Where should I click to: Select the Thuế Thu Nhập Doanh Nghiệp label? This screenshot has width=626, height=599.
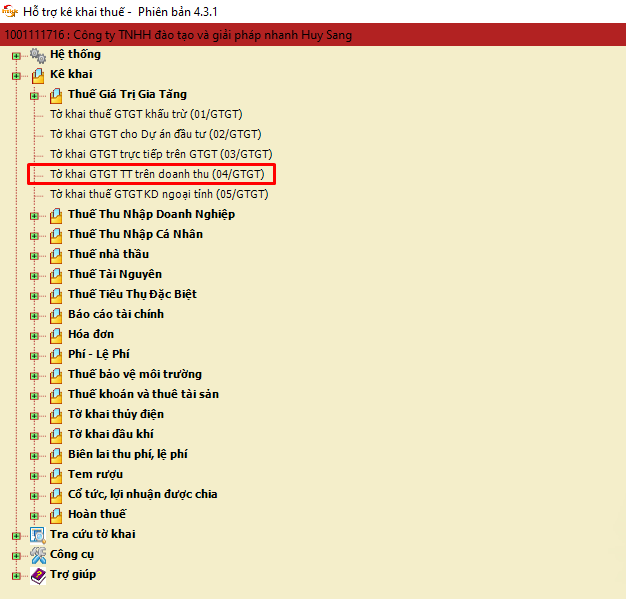[151, 215]
